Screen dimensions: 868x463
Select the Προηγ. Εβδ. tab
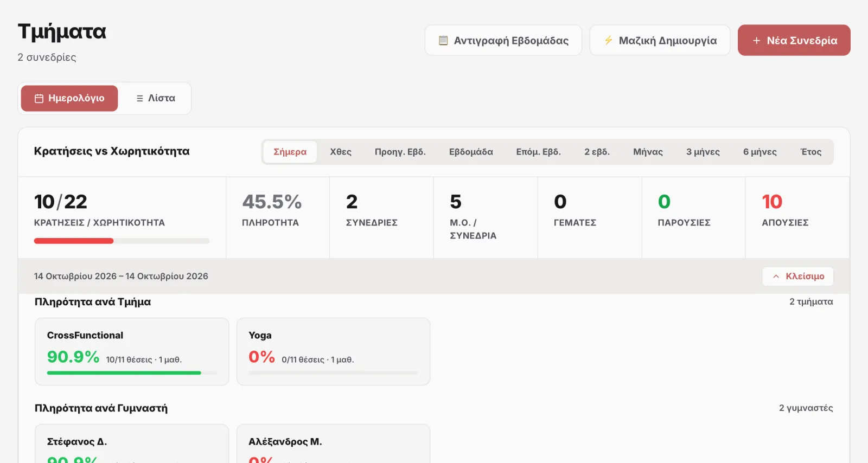tap(400, 152)
